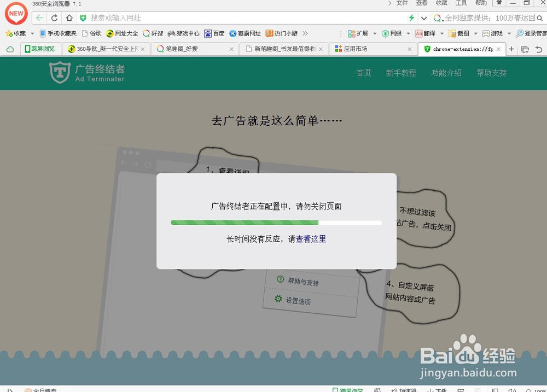Click the search magnifier button
547x392 pixels.
[540, 18]
